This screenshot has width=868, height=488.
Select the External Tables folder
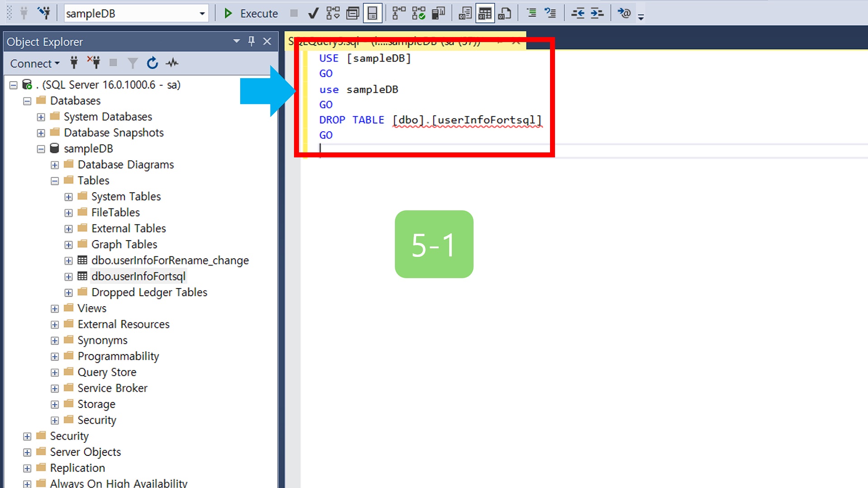pos(128,228)
